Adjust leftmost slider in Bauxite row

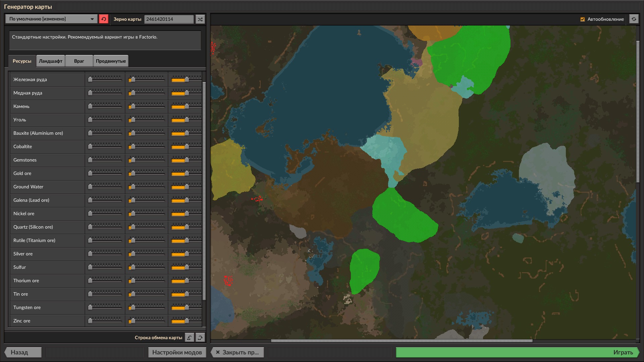click(x=105, y=133)
